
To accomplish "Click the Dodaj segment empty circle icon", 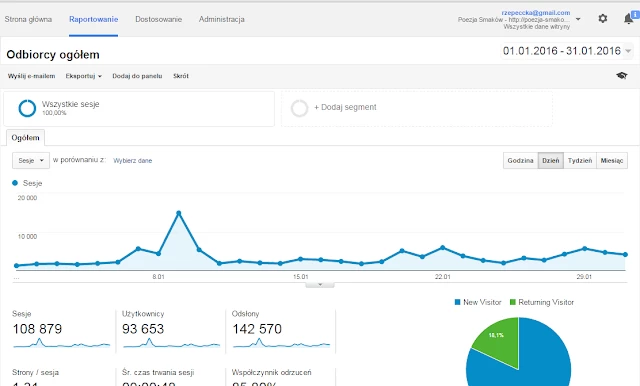I will [x=299, y=108].
